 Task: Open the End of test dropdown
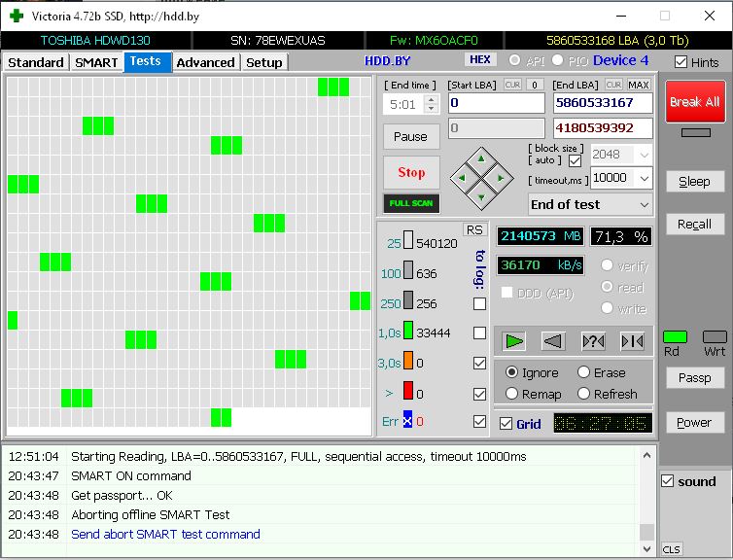coord(590,205)
